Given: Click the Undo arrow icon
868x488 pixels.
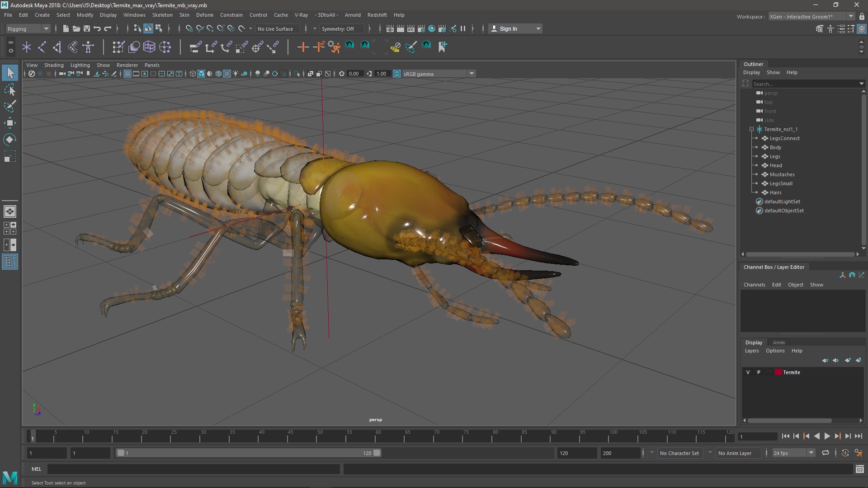Looking at the screenshot, I should [97, 28].
